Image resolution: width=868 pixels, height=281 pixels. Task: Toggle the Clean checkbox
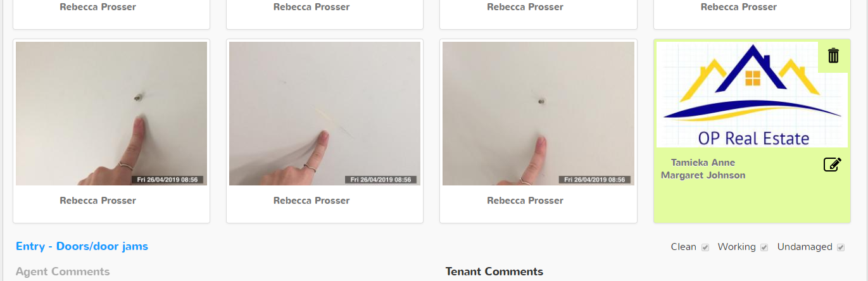[705, 247]
